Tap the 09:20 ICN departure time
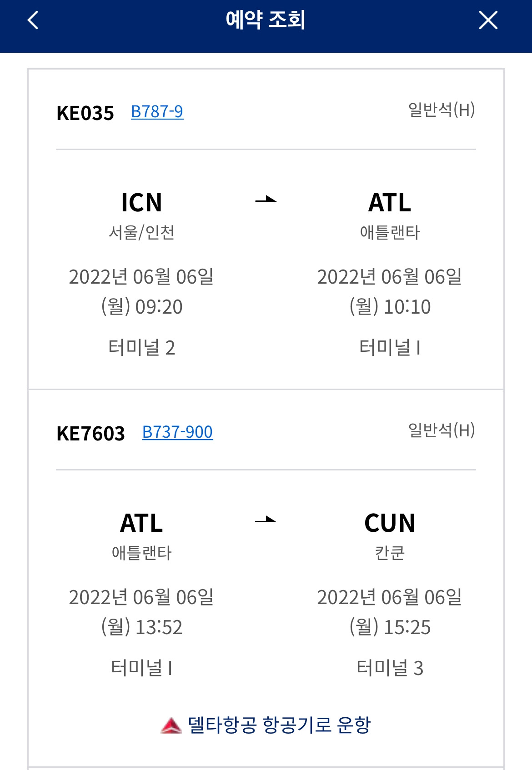 click(x=159, y=307)
